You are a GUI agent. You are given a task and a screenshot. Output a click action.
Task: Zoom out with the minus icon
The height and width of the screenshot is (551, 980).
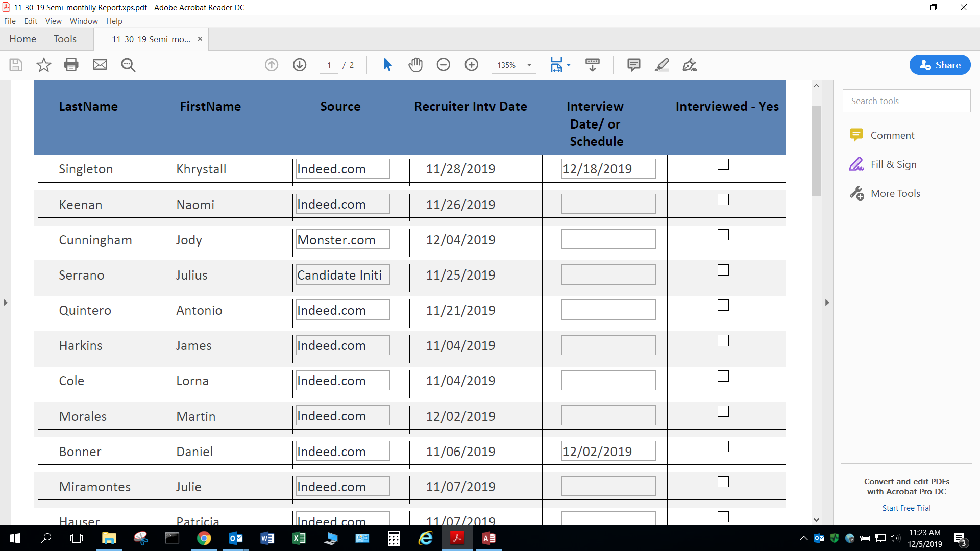pyautogui.click(x=444, y=65)
